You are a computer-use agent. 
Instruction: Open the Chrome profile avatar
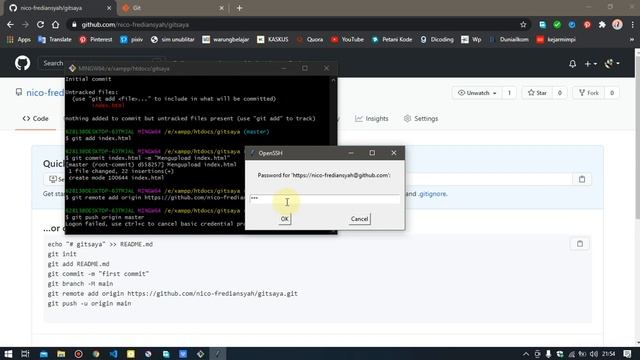point(617,24)
